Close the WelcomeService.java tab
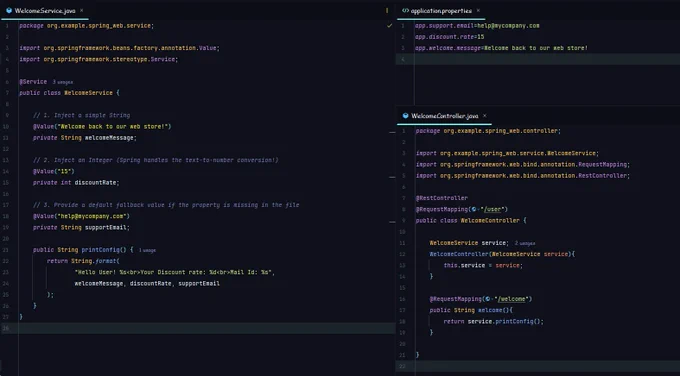680x376 pixels. click(82, 10)
